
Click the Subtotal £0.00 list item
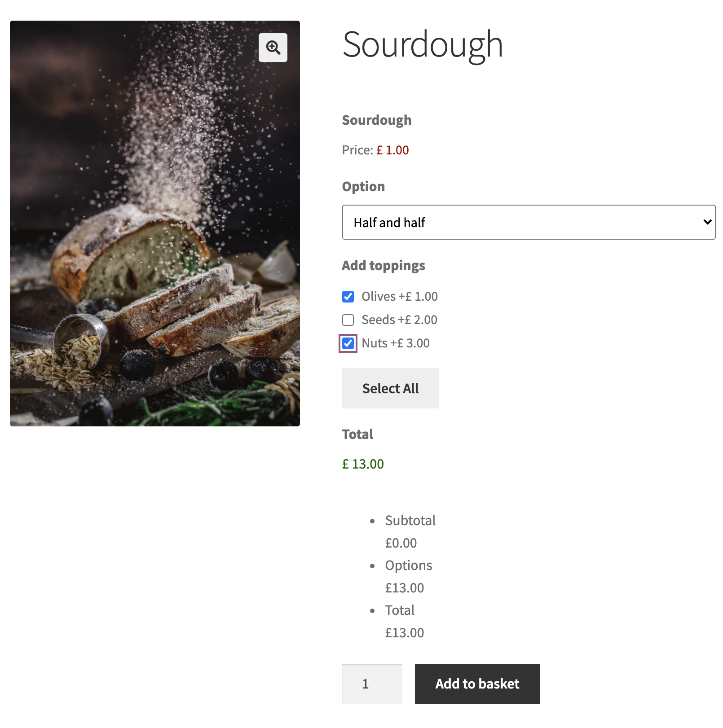410,531
